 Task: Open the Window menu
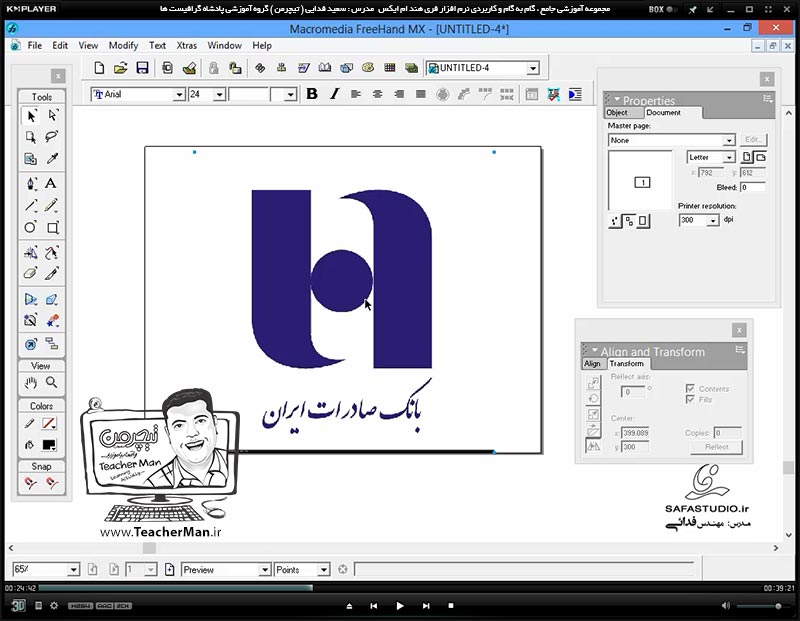pyautogui.click(x=224, y=45)
